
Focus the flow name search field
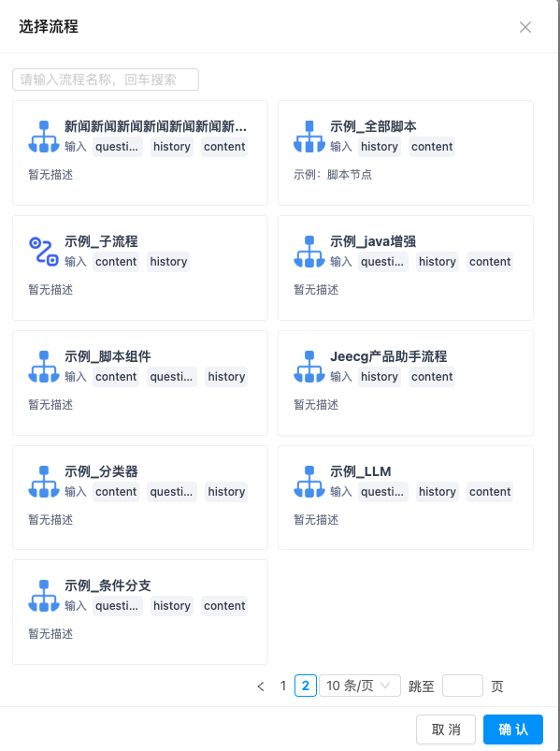106,79
